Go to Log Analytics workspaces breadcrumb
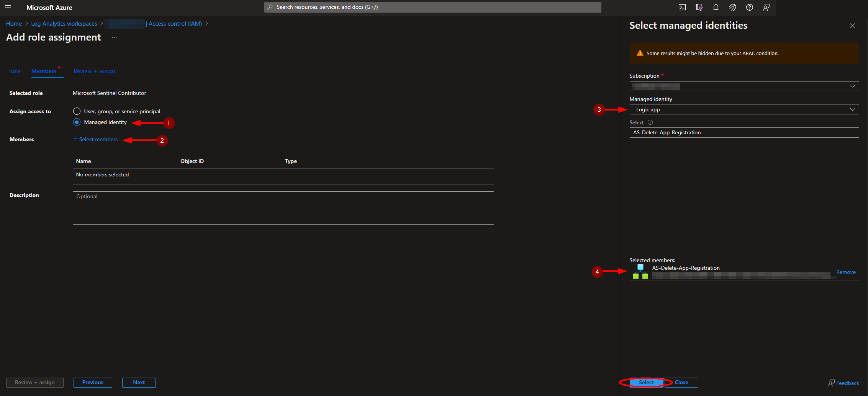 pos(64,24)
